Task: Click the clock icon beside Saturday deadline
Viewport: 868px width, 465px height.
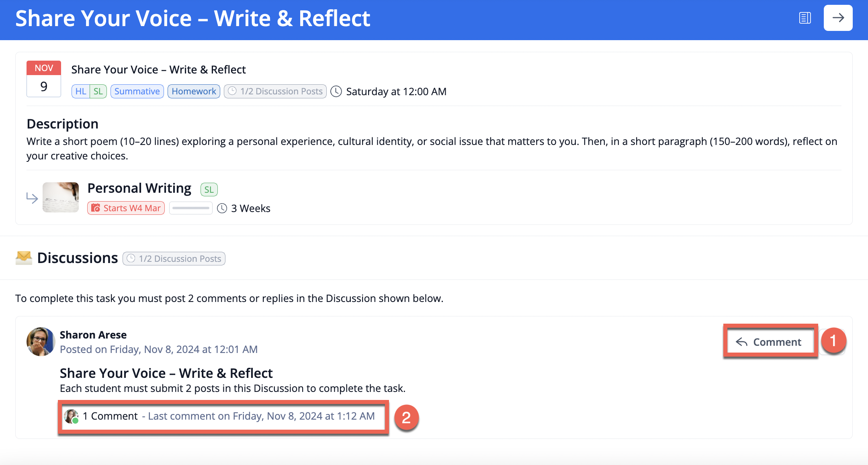Action: pos(336,92)
